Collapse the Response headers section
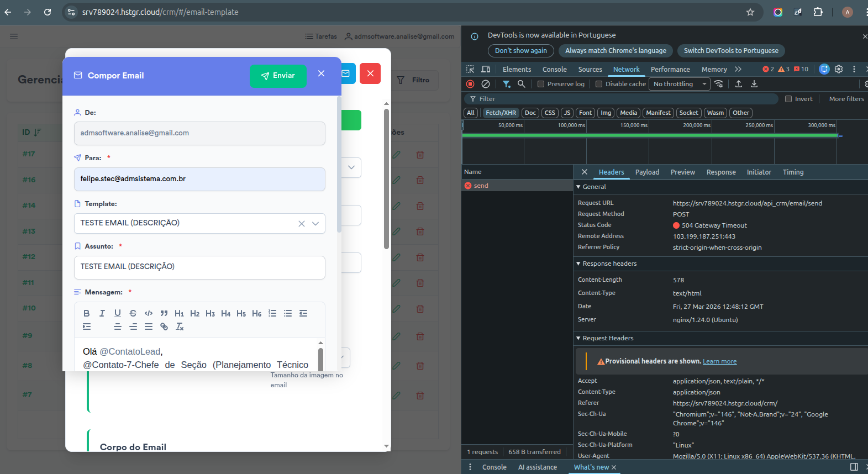Screen dimensions: 868x474 578,264
